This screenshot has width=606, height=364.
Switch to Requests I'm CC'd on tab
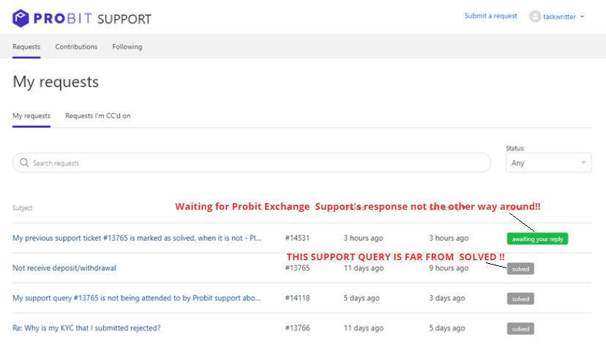98,115
